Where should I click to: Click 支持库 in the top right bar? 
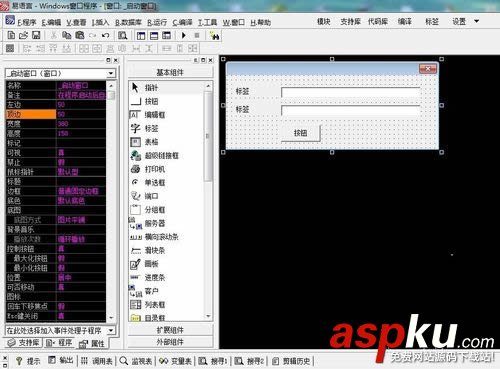[x=350, y=22]
